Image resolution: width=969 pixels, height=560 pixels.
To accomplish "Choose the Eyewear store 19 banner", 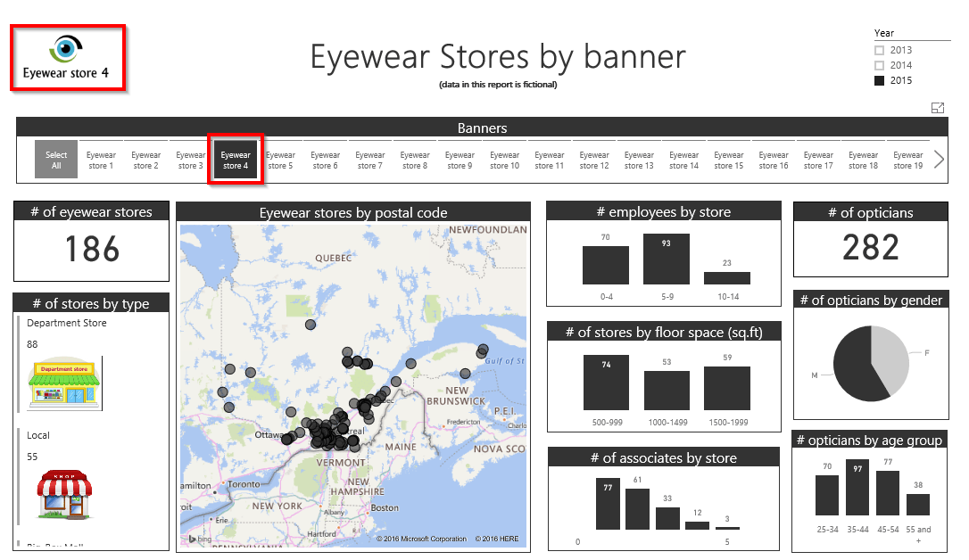I will (907, 161).
